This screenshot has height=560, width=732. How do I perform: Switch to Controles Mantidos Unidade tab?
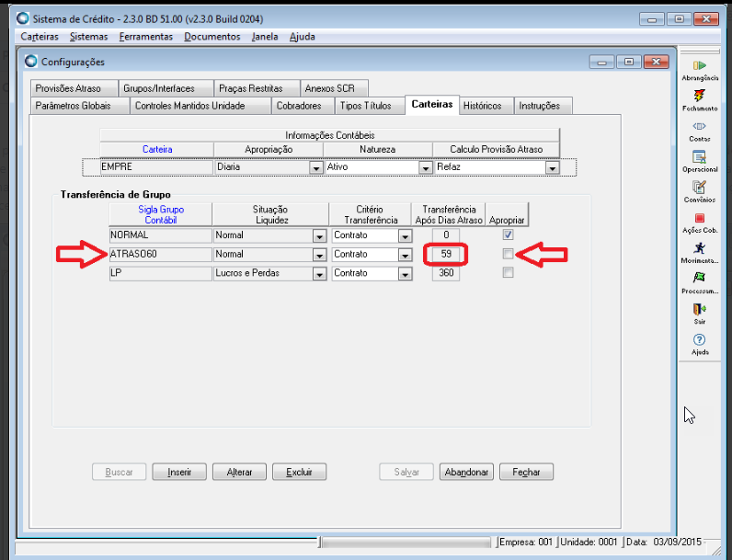point(200,106)
